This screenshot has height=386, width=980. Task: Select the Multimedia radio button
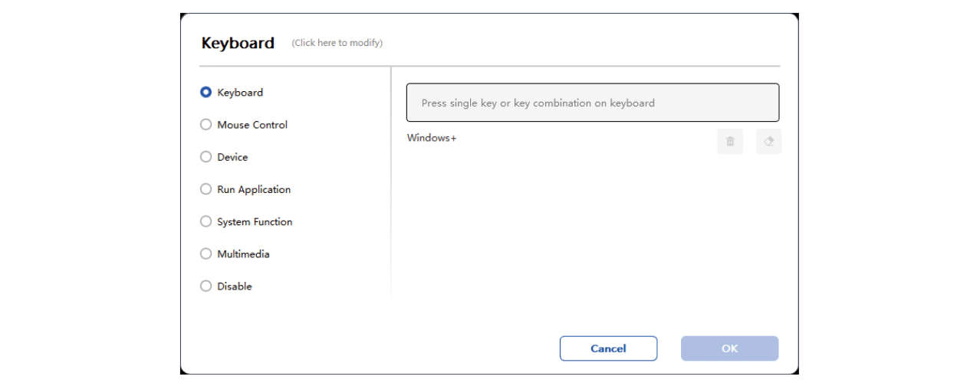pos(206,254)
